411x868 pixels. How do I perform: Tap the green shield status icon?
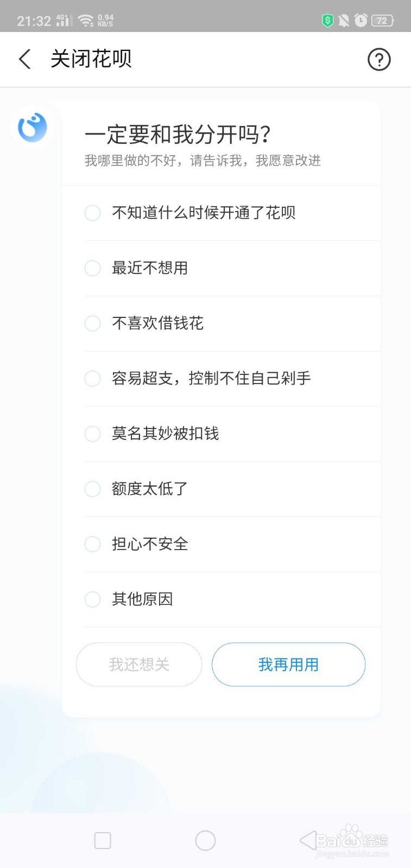(327, 21)
